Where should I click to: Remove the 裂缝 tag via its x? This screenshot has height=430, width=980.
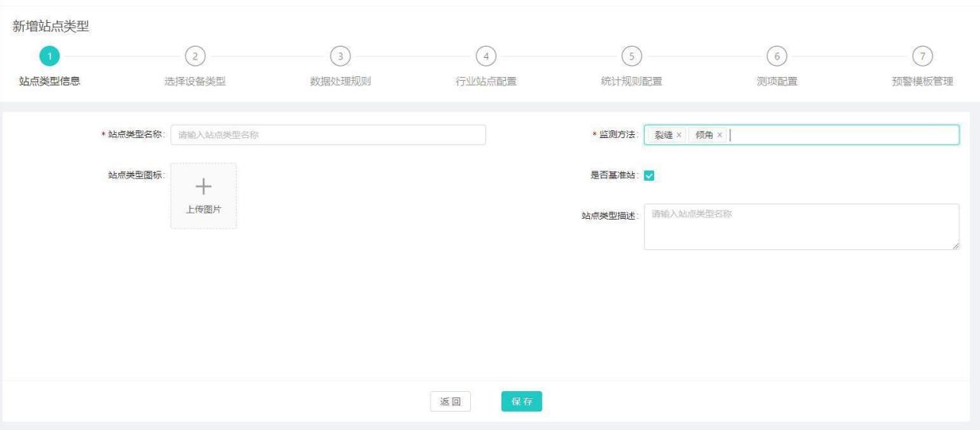pyautogui.click(x=679, y=135)
